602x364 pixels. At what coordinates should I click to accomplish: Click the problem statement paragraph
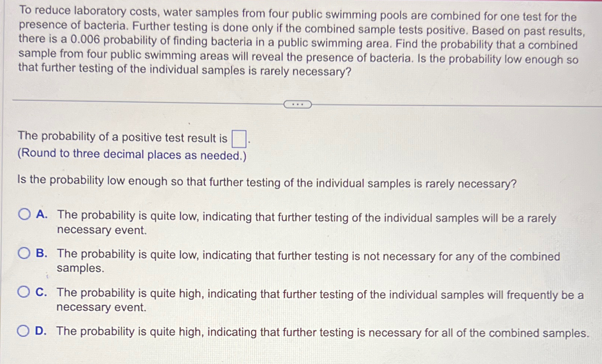click(297, 41)
